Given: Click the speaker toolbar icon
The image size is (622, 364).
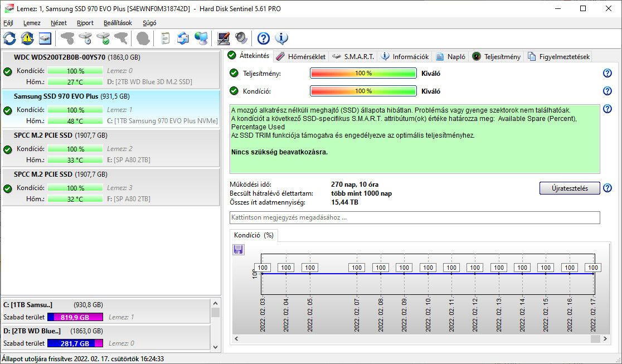Looking at the screenshot, I should tap(241, 38).
